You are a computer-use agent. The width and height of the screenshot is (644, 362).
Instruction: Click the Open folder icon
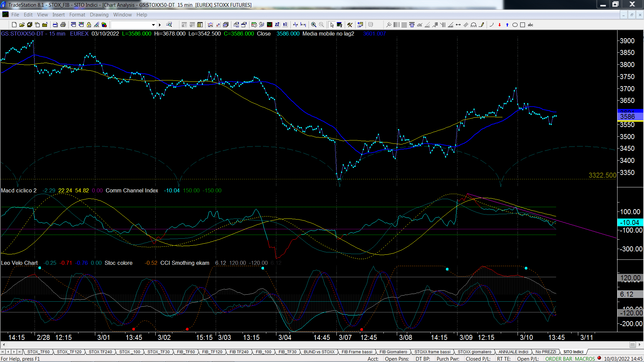(x=22, y=25)
